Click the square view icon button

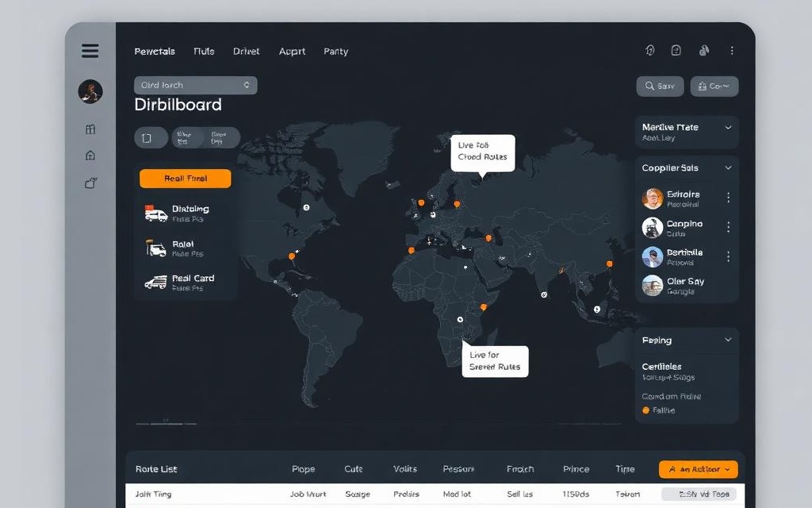click(x=151, y=138)
